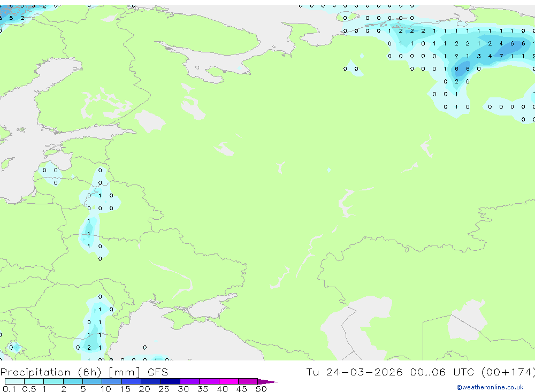535x392 pixels.
Task: Select the "20" legend scale label
Action: [x=144, y=389]
